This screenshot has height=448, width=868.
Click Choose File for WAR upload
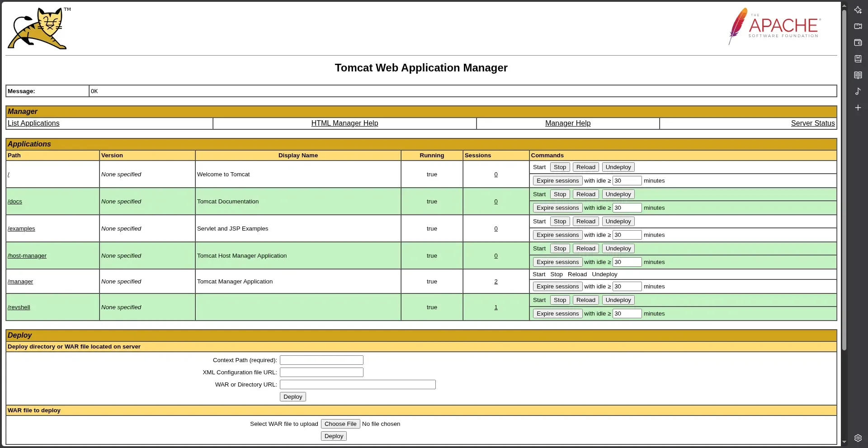coord(340,424)
